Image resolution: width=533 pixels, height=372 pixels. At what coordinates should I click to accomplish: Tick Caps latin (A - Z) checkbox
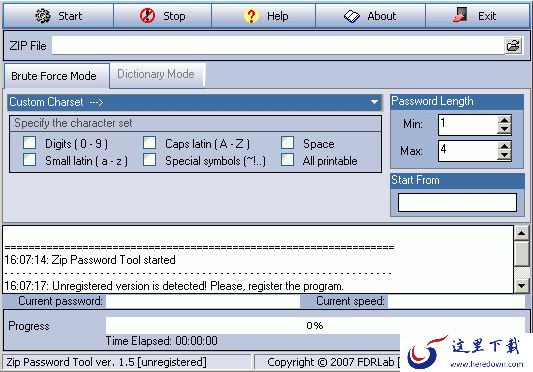click(150, 142)
